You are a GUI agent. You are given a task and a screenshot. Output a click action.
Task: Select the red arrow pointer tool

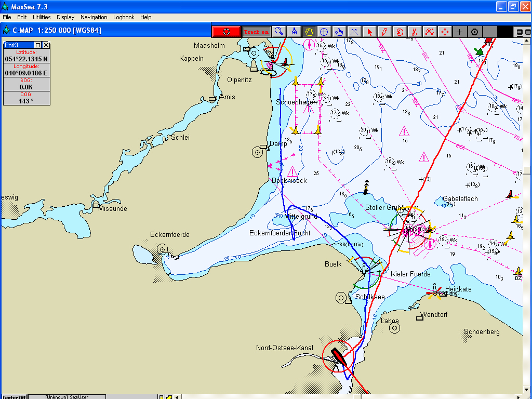pyautogui.click(x=369, y=32)
